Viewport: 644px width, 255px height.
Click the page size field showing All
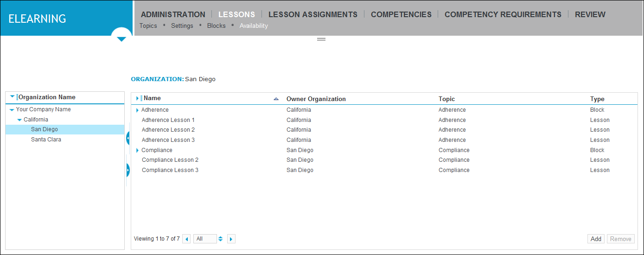tap(205, 239)
